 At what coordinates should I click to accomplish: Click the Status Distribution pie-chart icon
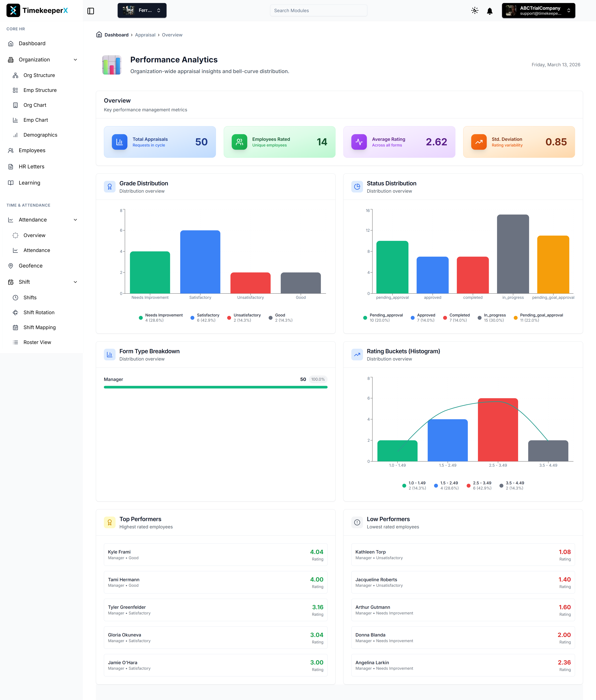click(357, 187)
